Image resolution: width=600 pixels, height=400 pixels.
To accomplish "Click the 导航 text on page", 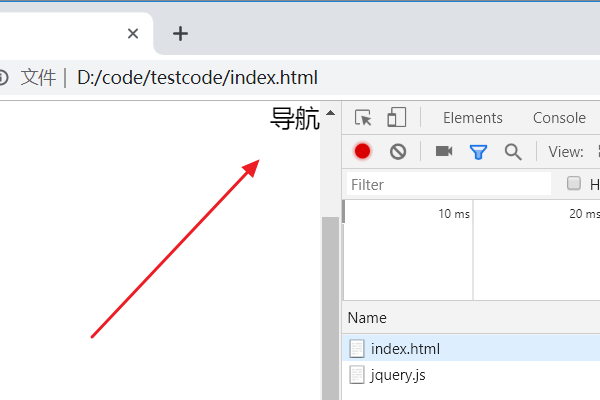I will (295, 118).
